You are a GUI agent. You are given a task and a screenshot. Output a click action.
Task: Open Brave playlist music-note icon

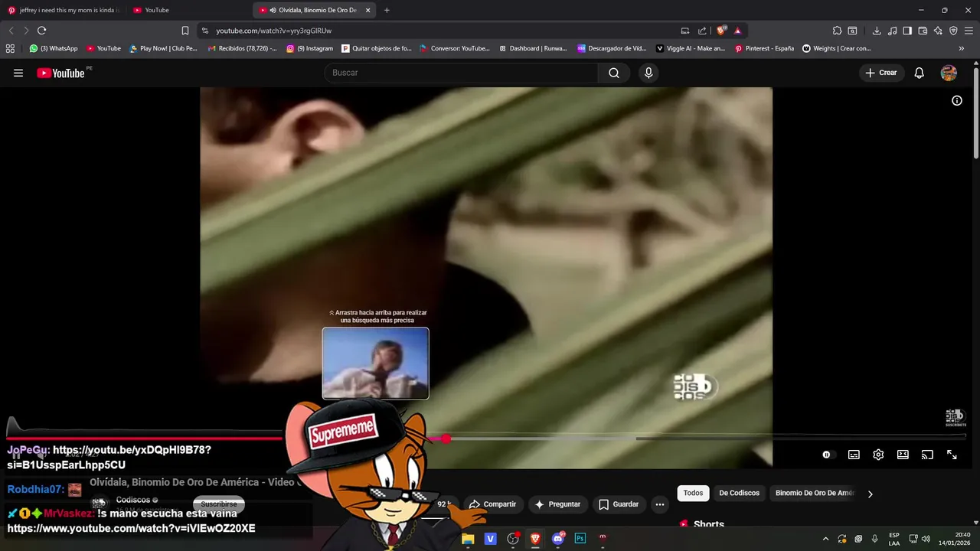pyautogui.click(x=892, y=31)
